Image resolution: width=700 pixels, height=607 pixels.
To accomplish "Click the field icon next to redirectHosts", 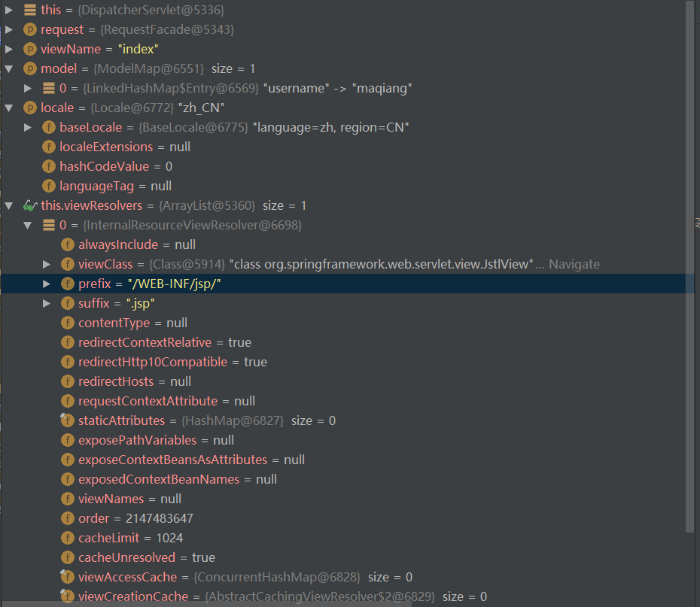I will coord(68,382).
